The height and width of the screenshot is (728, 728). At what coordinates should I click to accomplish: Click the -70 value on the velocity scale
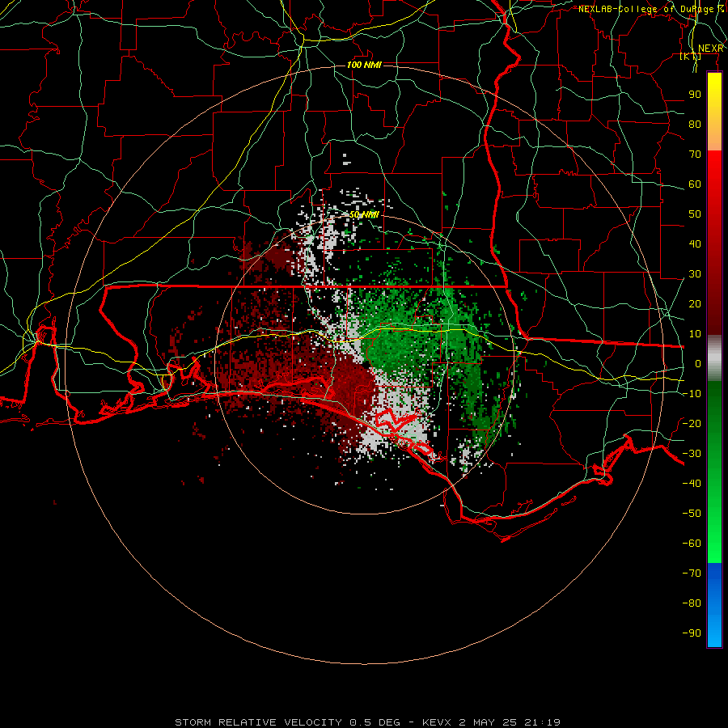(692, 574)
